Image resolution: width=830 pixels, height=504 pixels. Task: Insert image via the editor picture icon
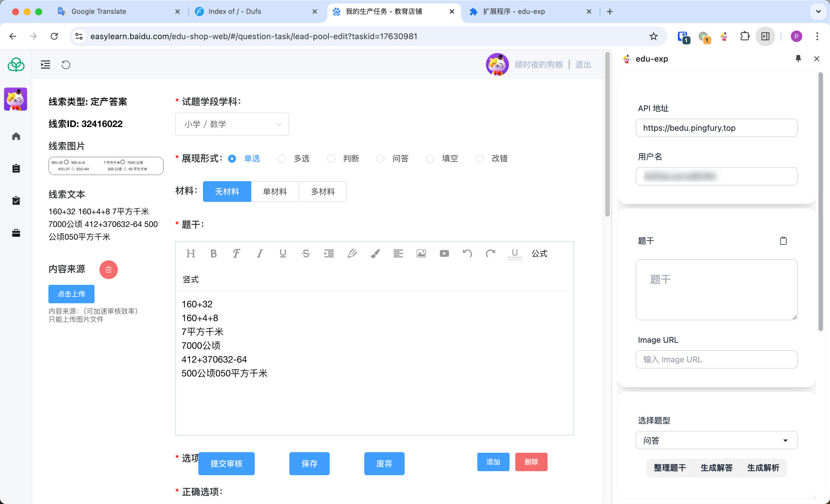tap(421, 253)
